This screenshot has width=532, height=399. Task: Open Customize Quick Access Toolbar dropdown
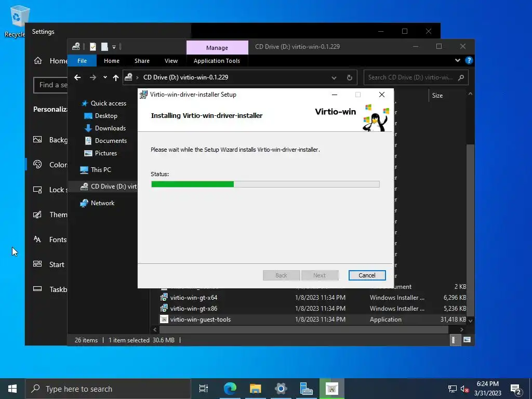coord(114,47)
